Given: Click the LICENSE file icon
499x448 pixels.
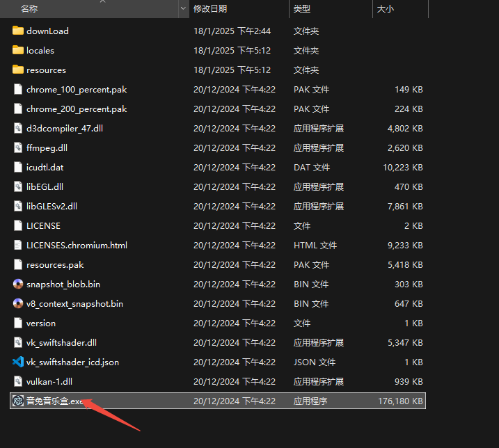Looking at the screenshot, I should click(18, 225).
